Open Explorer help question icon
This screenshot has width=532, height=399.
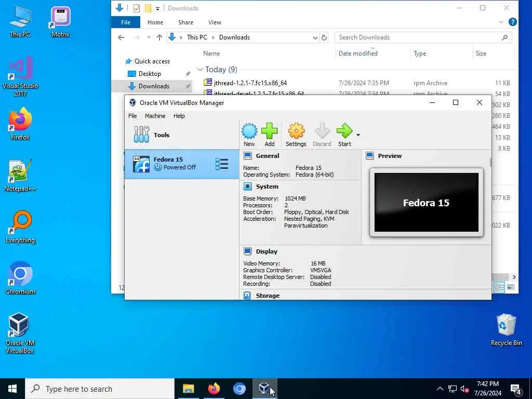512,22
